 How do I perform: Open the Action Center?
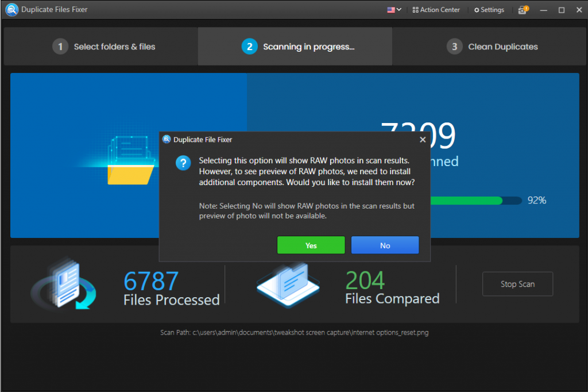[x=436, y=10]
